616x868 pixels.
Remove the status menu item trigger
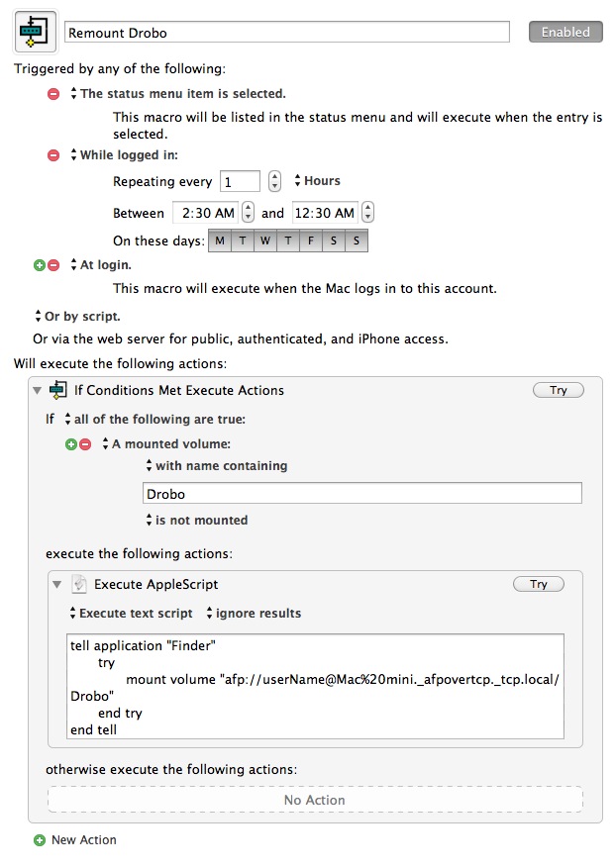coord(53,94)
